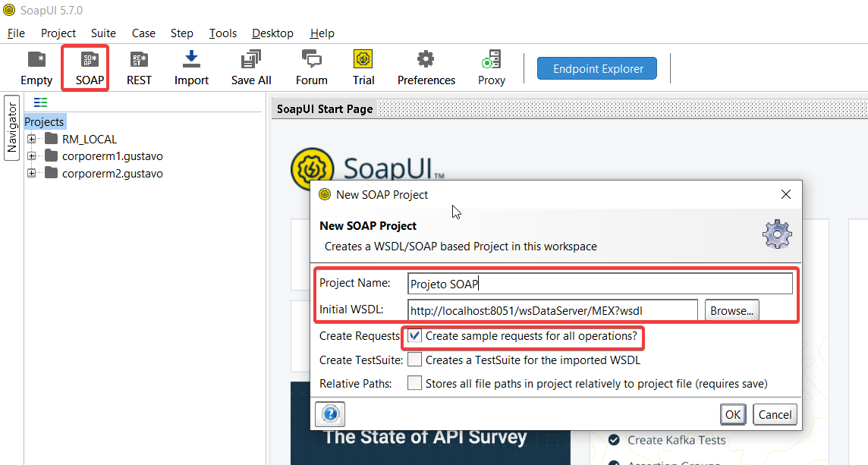Screen dimensions: 868x465
Task: Open the Forum toolbar icon
Action: [312, 68]
